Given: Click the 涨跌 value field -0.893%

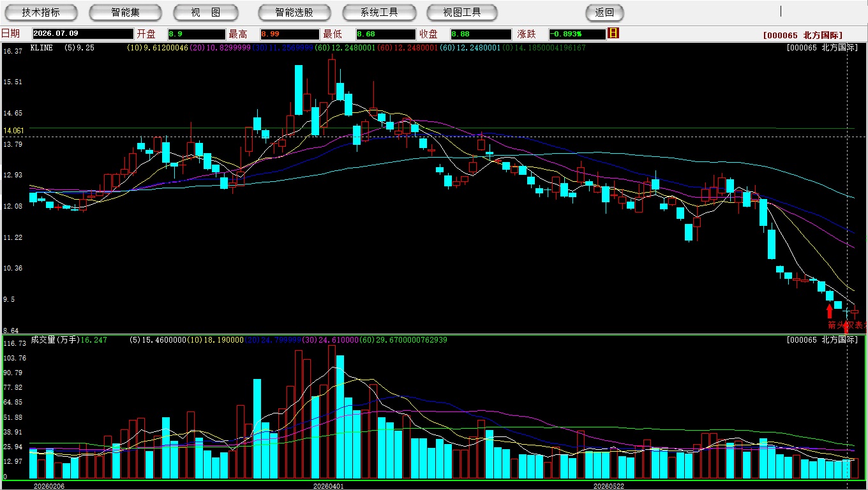Looking at the screenshot, I should (x=576, y=34).
